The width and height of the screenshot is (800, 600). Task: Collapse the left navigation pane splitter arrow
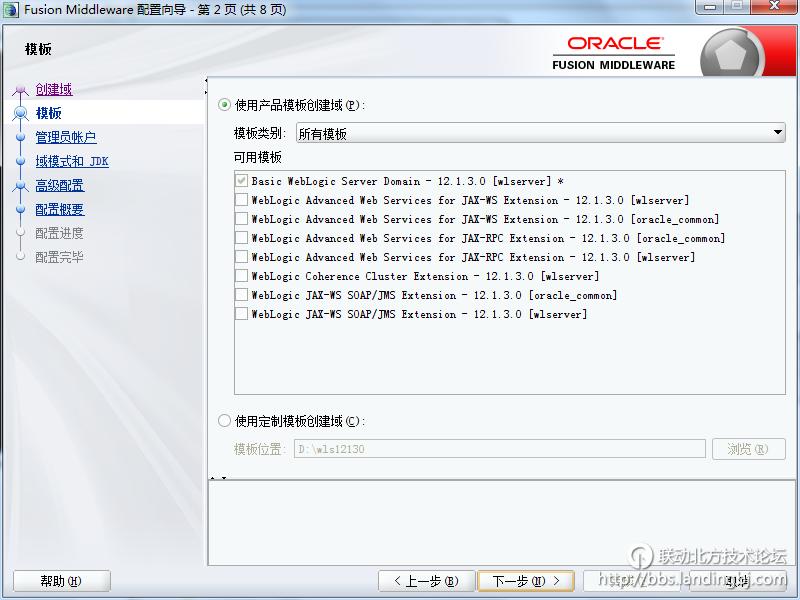click(207, 81)
